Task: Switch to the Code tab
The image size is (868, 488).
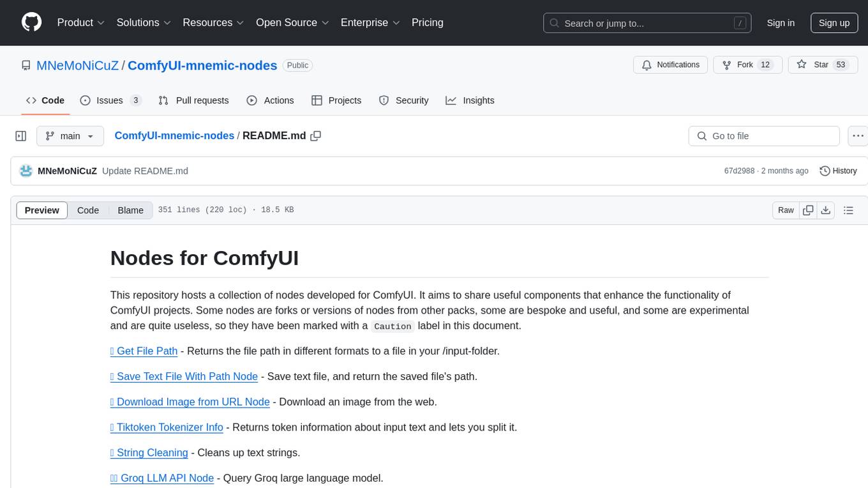Action: point(45,100)
